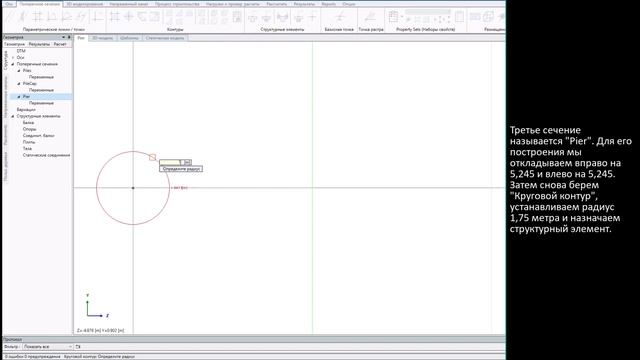Click the Z/Y cursor coordinates readout
Screen dimensions: 640x360
100,330
